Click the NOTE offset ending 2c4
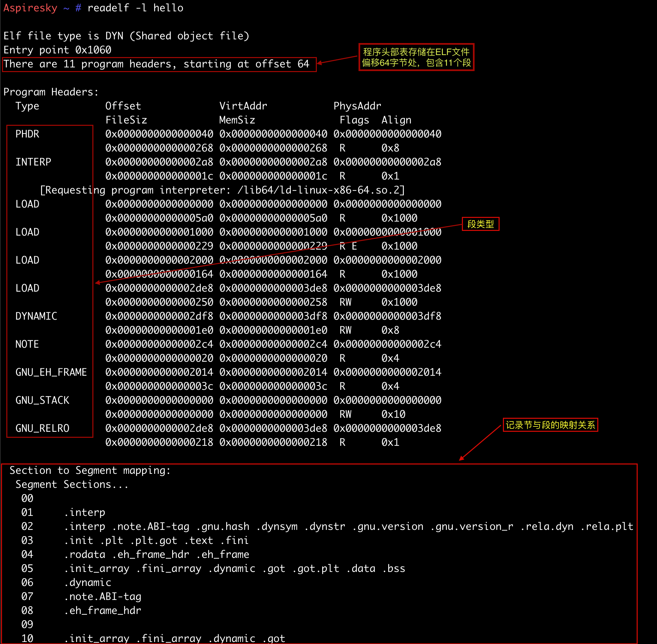 point(159,344)
